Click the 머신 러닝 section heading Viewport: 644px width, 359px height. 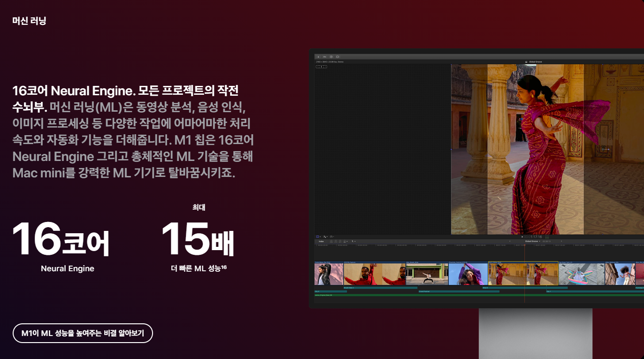[29, 21]
